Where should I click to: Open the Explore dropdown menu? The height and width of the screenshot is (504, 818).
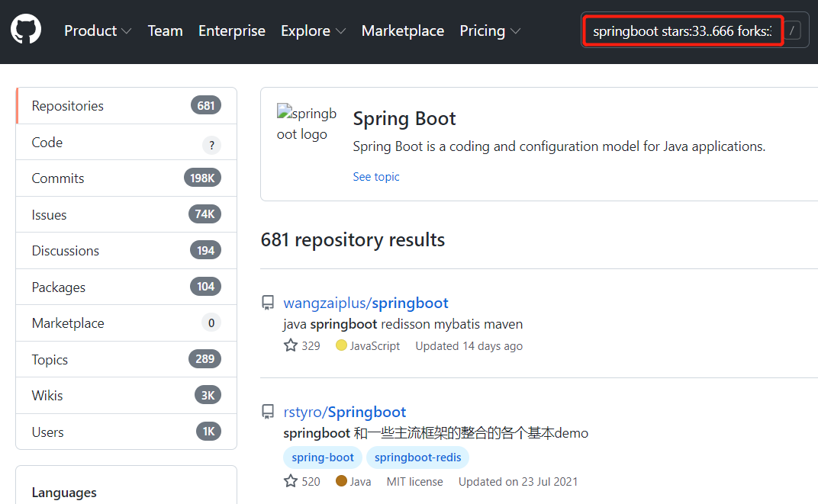313,31
